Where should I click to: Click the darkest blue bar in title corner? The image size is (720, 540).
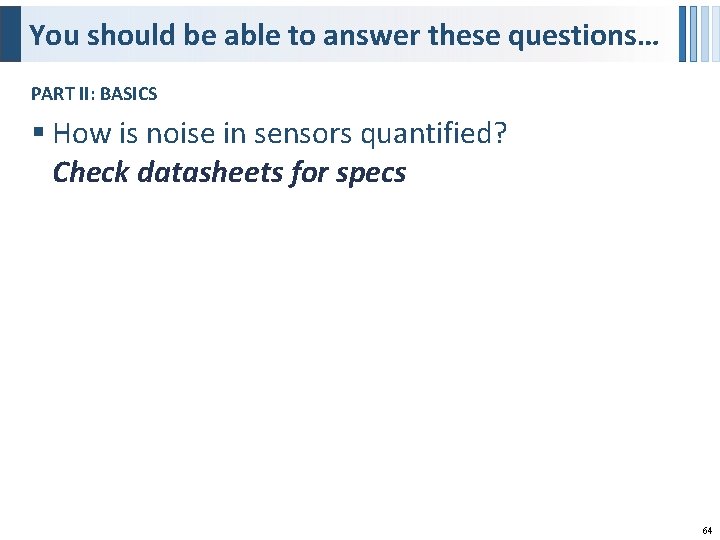[683, 33]
